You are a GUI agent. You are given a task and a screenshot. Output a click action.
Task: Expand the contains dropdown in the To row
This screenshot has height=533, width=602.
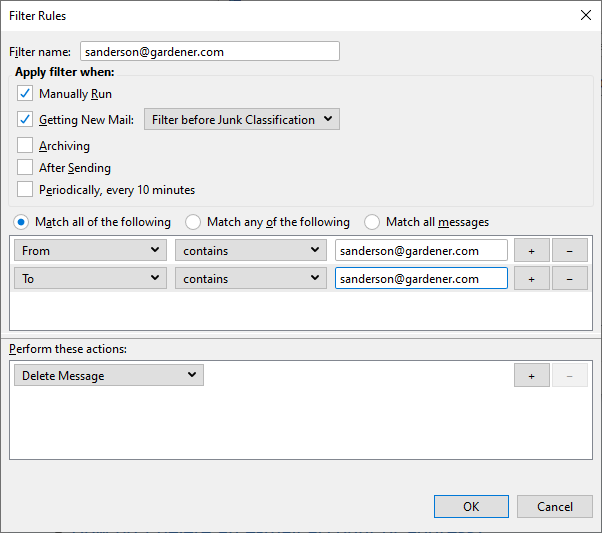(x=251, y=279)
